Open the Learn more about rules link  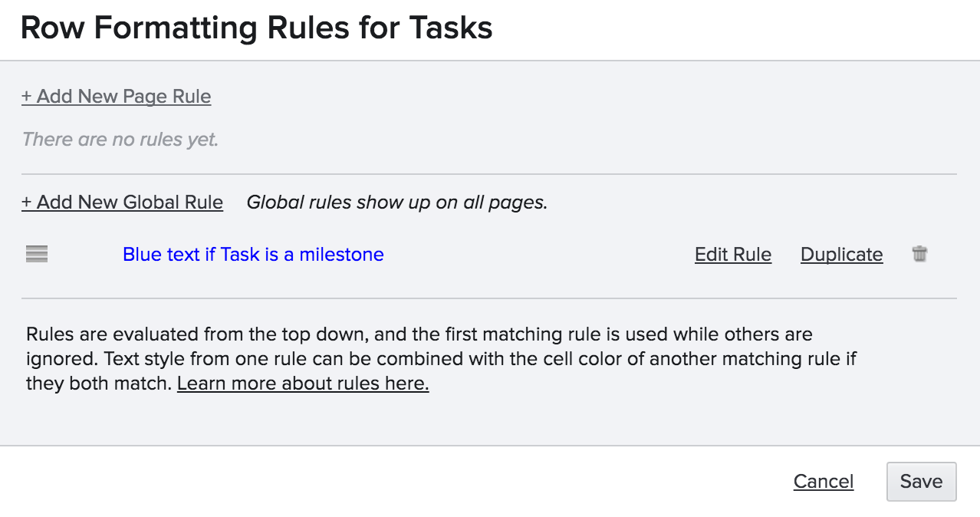[303, 384]
